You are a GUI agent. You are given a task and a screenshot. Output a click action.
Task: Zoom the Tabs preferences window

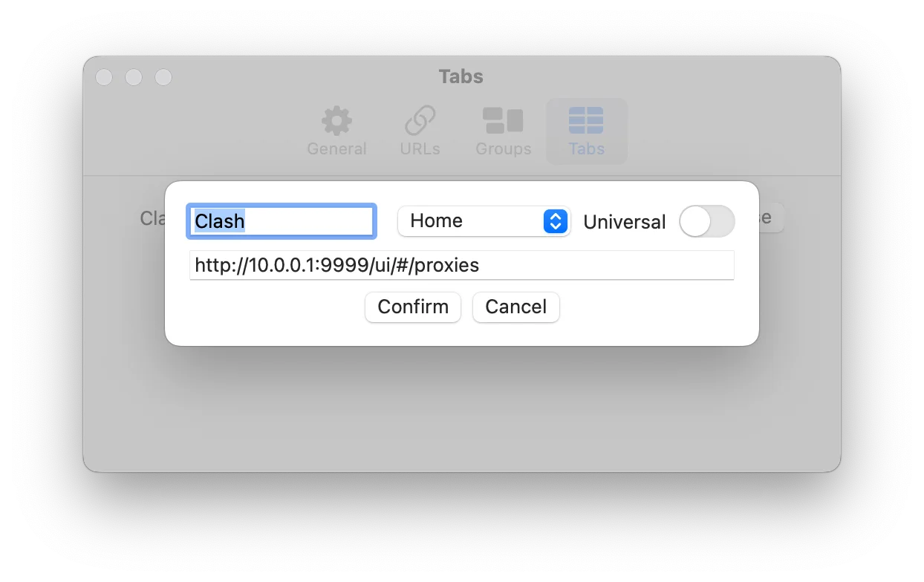point(163,77)
